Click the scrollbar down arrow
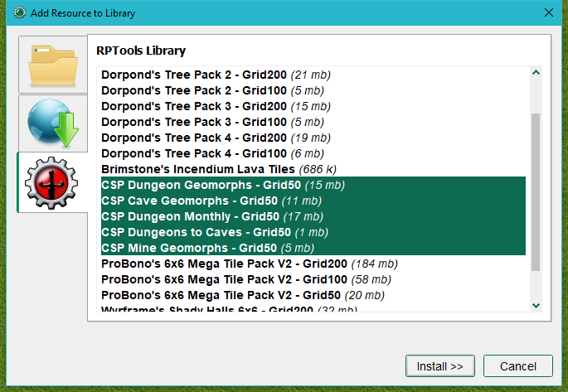This screenshot has height=392, width=568. [x=536, y=306]
